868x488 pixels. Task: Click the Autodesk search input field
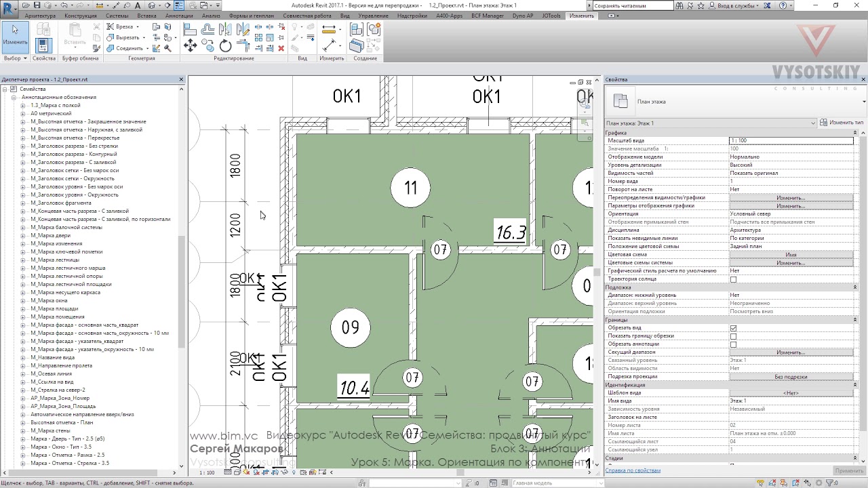(632, 5)
